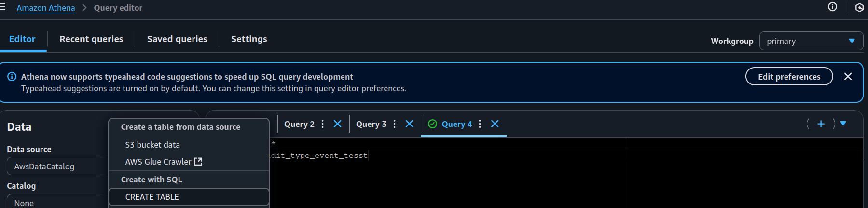Open Query 4 tab options menu
This screenshot has height=208, width=868.
point(480,124)
